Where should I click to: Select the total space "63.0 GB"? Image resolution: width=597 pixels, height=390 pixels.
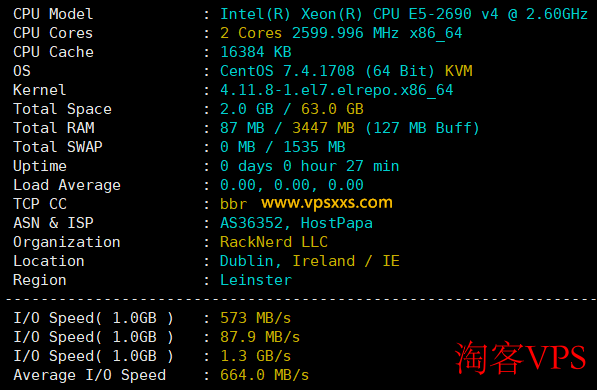(332, 109)
